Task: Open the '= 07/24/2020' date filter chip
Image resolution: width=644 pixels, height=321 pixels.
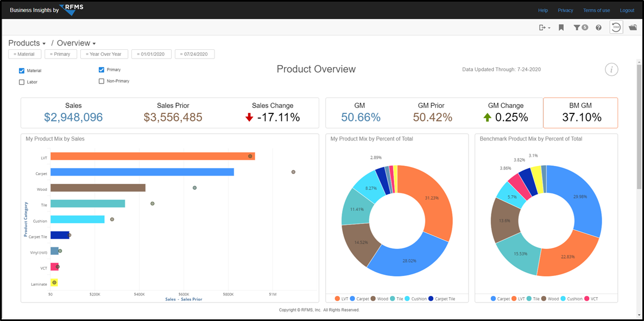Action: click(x=195, y=54)
